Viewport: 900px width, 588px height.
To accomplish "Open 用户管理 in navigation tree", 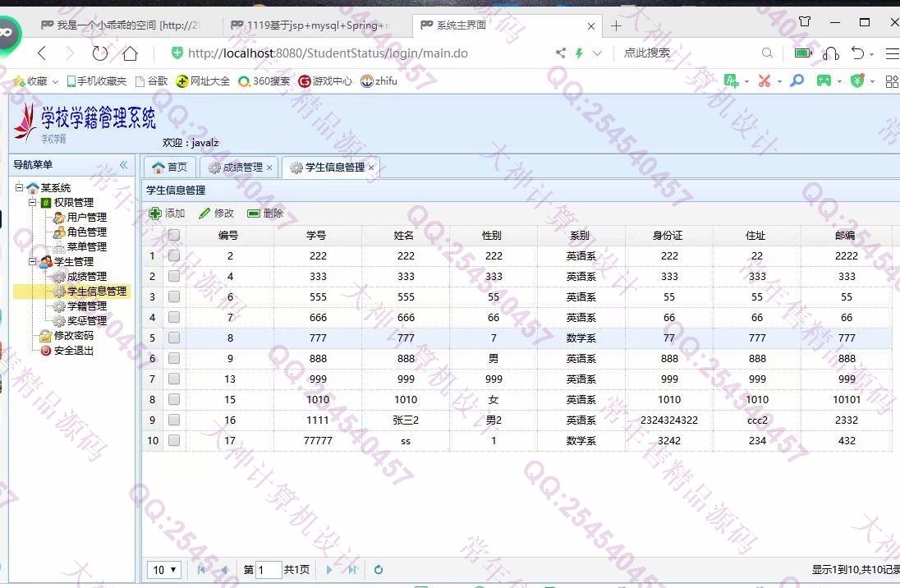I will [x=86, y=218].
